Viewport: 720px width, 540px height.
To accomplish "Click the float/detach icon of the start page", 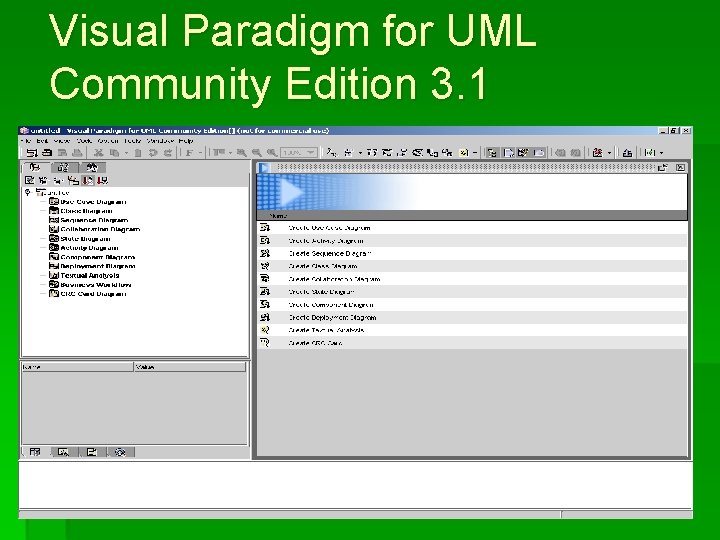I will [663, 168].
